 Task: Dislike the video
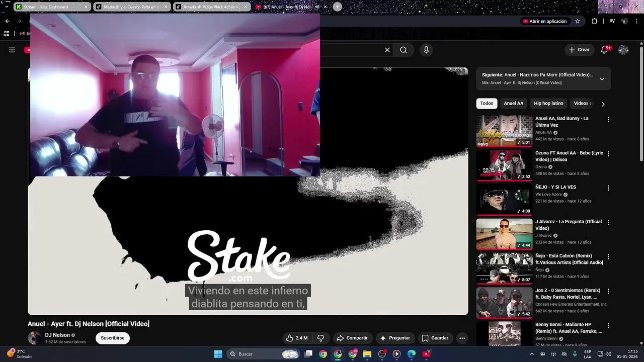[320, 338]
